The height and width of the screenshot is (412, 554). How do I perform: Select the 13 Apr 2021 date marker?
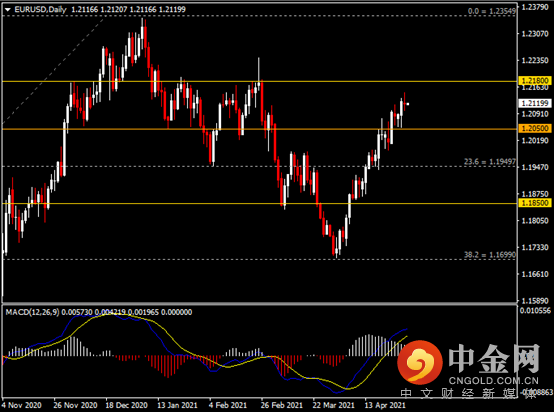(x=385, y=405)
